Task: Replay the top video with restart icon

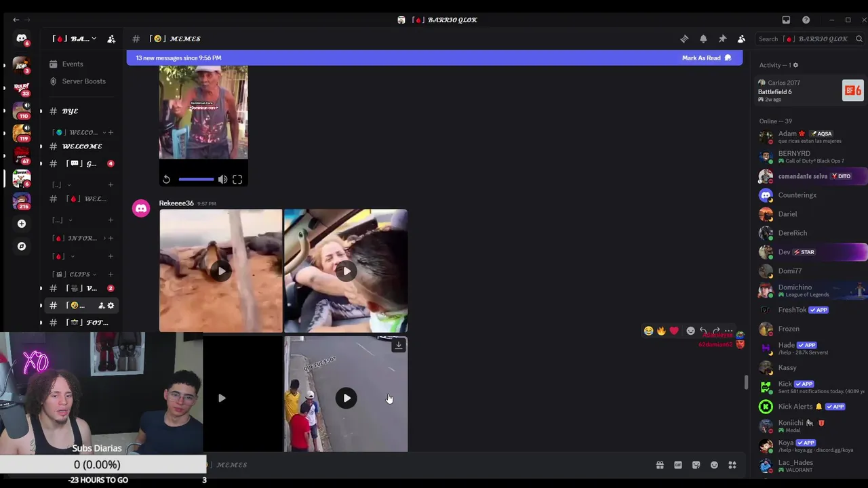Action: [166, 179]
